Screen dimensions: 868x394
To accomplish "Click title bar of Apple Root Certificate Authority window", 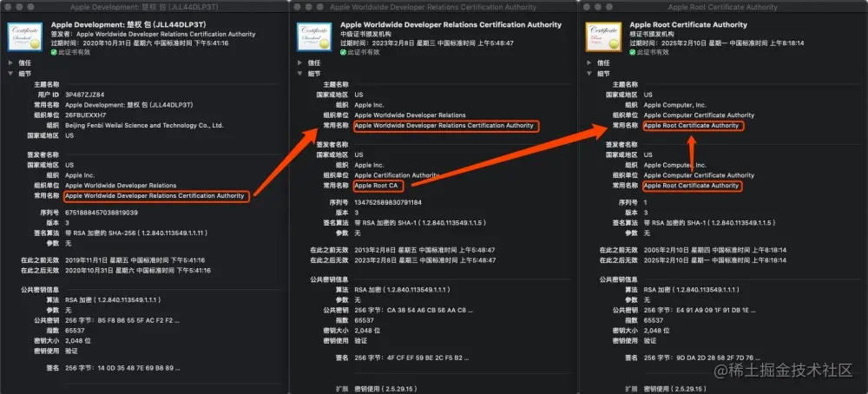I will [x=723, y=7].
